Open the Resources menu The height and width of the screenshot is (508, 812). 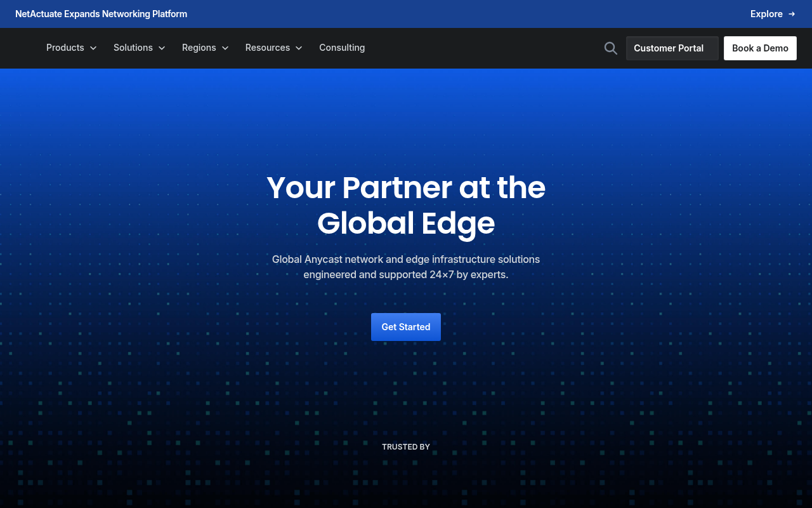click(x=274, y=48)
